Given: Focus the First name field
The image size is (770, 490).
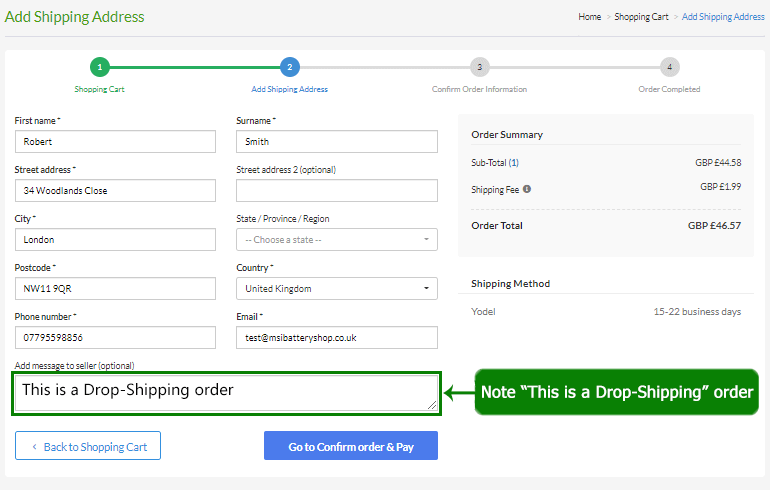Looking at the screenshot, I should [115, 142].
